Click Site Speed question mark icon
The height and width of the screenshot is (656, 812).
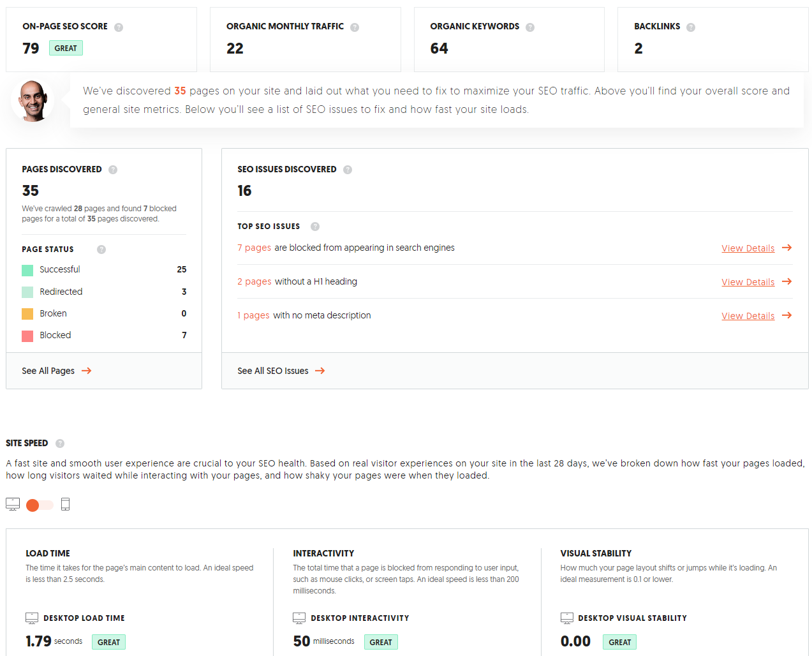[x=60, y=444]
